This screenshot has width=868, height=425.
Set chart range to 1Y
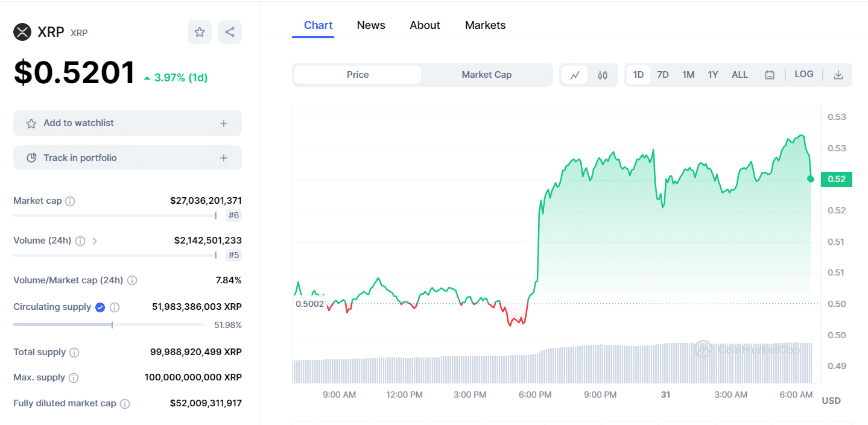point(713,75)
